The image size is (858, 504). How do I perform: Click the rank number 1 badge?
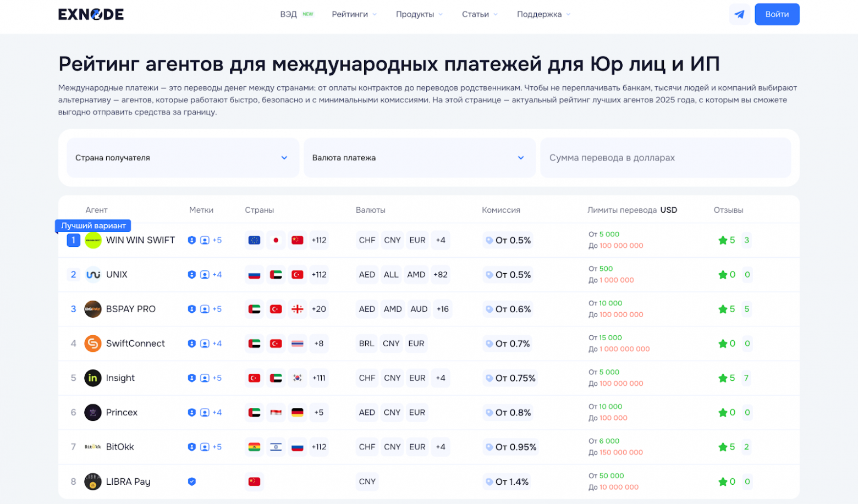[x=73, y=240]
